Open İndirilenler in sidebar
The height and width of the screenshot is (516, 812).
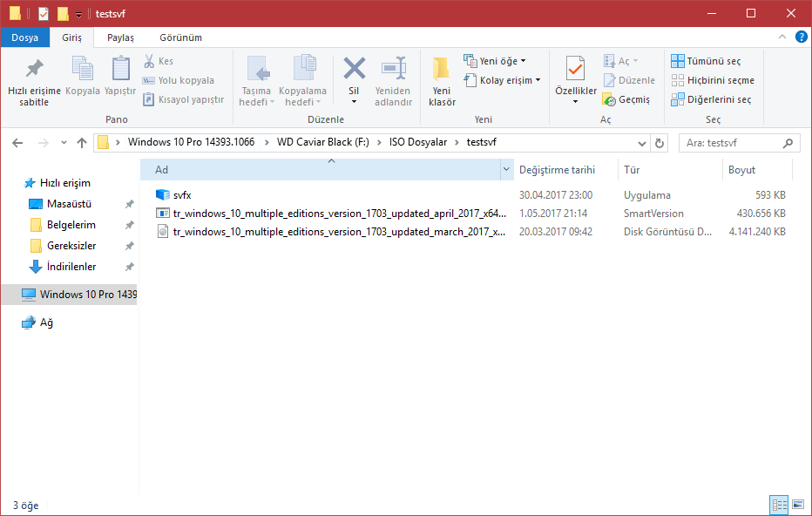point(71,267)
